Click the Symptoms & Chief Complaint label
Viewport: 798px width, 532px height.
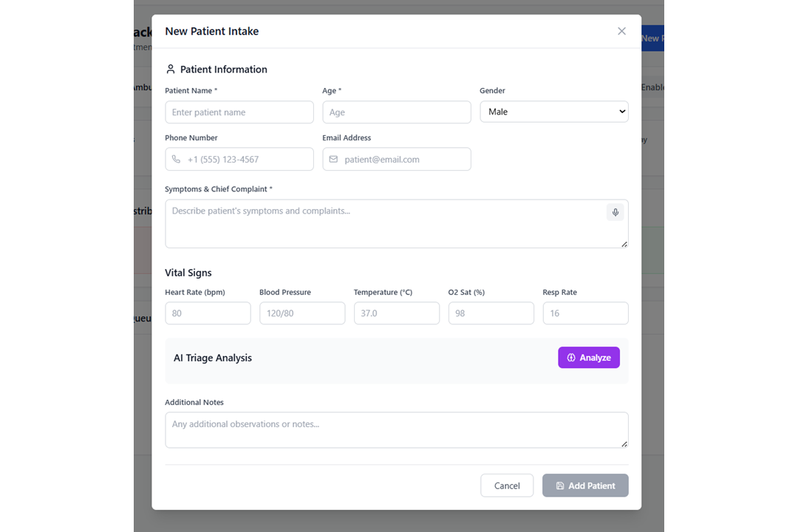218,189
